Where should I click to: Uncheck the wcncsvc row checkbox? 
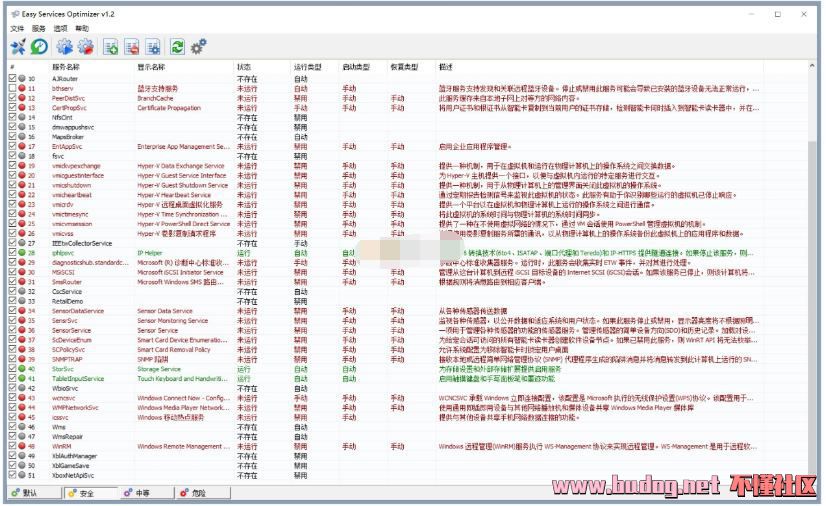pyautogui.click(x=13, y=398)
